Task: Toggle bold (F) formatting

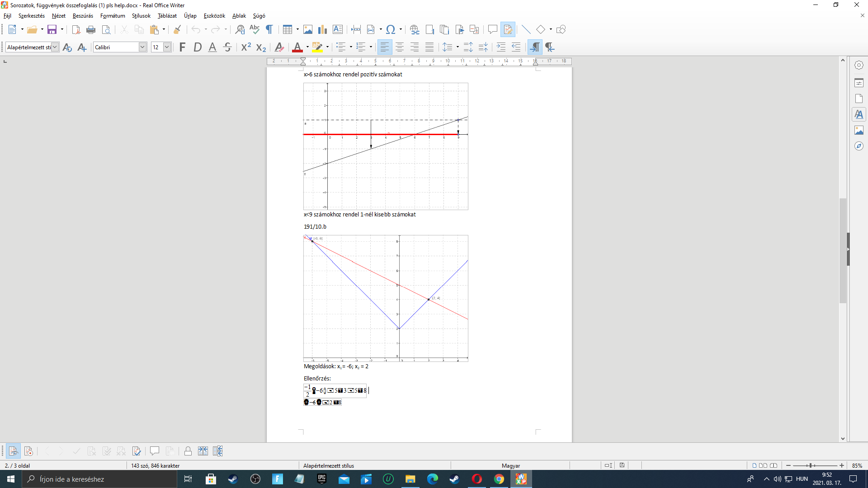Action: tap(182, 47)
